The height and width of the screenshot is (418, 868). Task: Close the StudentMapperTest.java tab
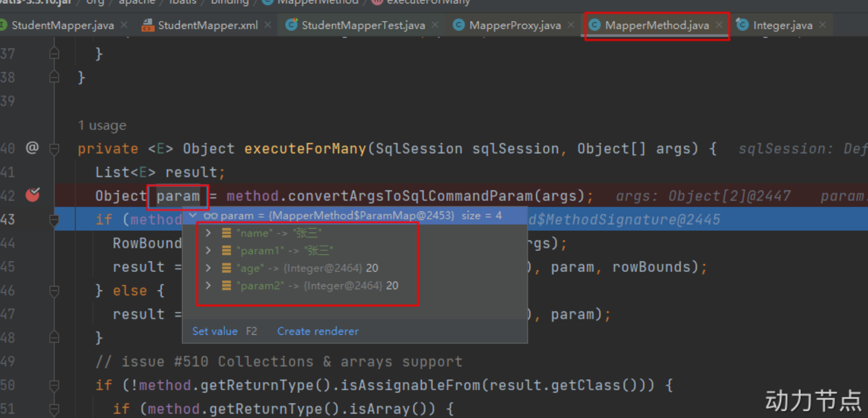[435, 25]
